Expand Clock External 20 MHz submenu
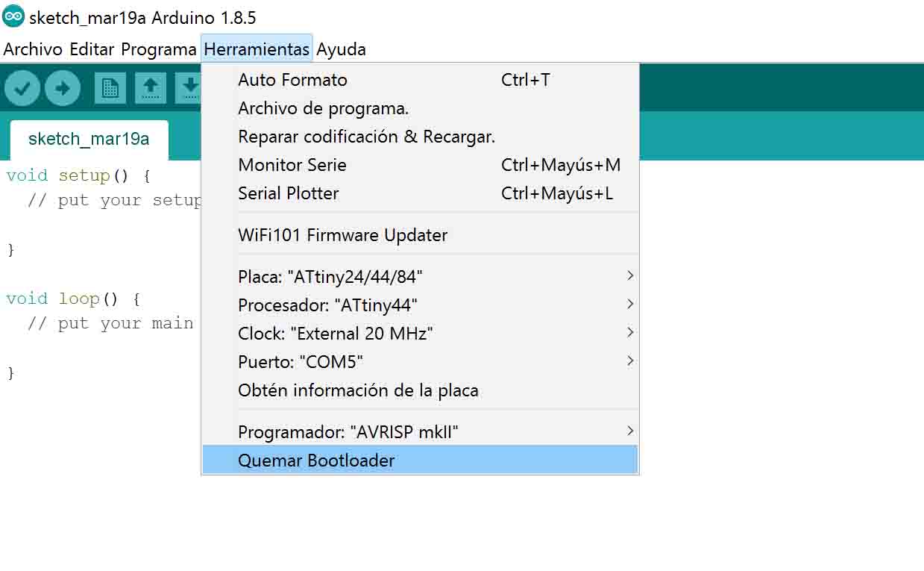924x571 pixels. tap(421, 334)
